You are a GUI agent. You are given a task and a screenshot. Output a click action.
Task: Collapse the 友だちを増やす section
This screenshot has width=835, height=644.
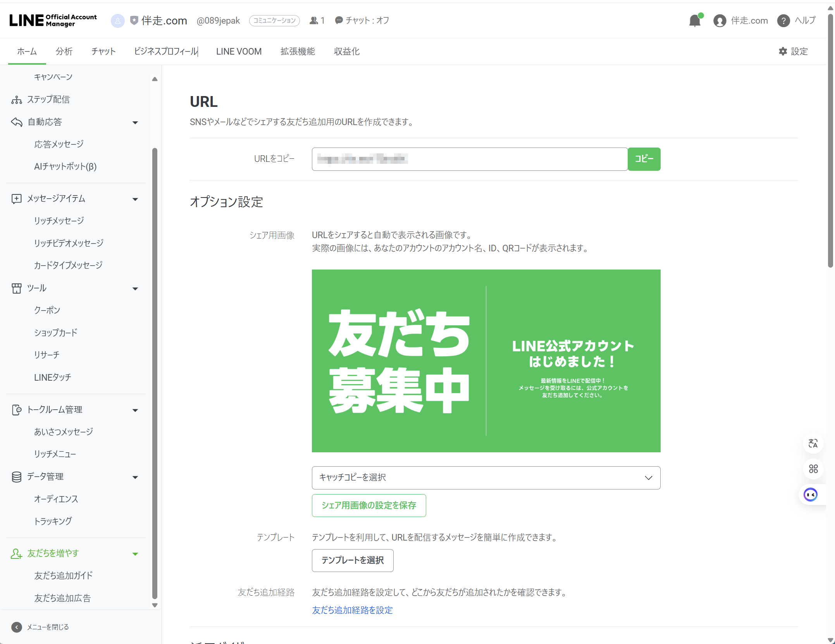click(x=135, y=554)
